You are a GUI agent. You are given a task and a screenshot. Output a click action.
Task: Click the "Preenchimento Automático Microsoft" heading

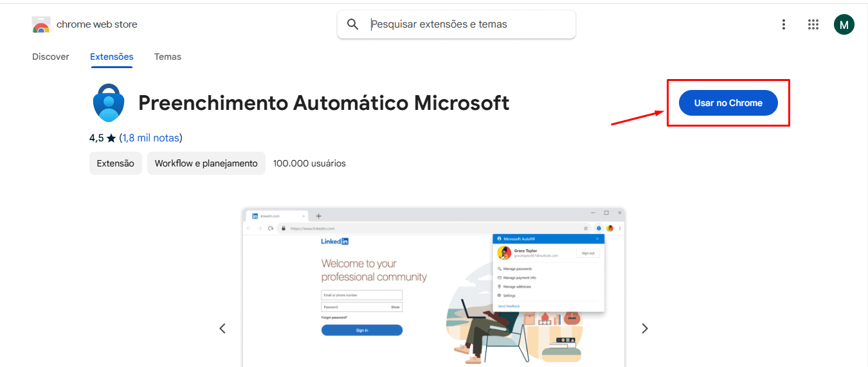click(323, 103)
